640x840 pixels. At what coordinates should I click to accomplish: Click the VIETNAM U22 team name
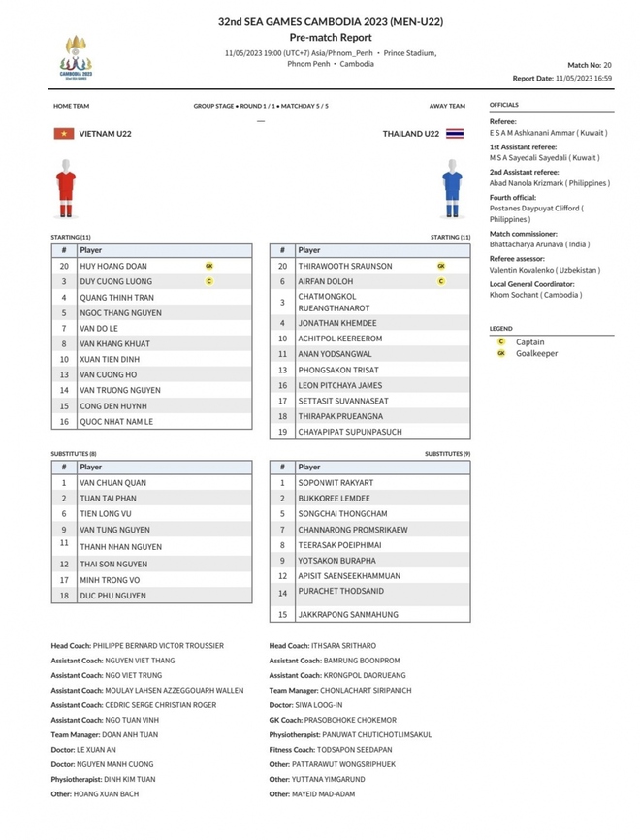(105, 134)
